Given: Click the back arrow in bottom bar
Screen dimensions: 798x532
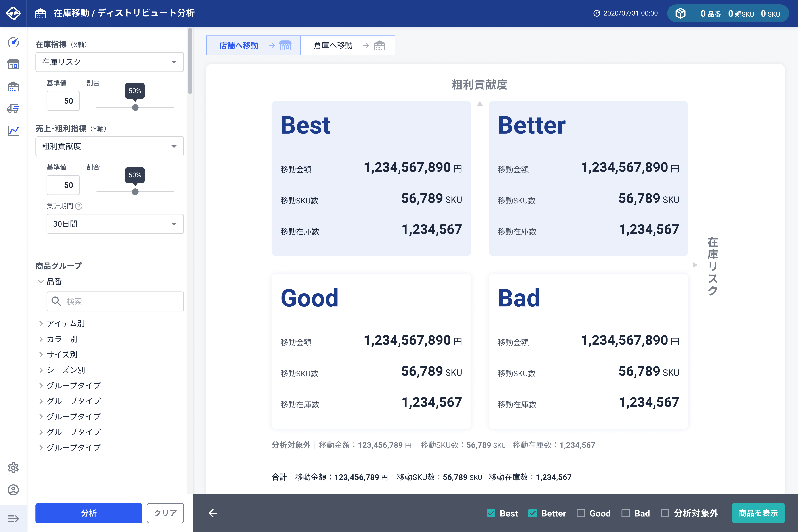Looking at the screenshot, I should tap(213, 513).
